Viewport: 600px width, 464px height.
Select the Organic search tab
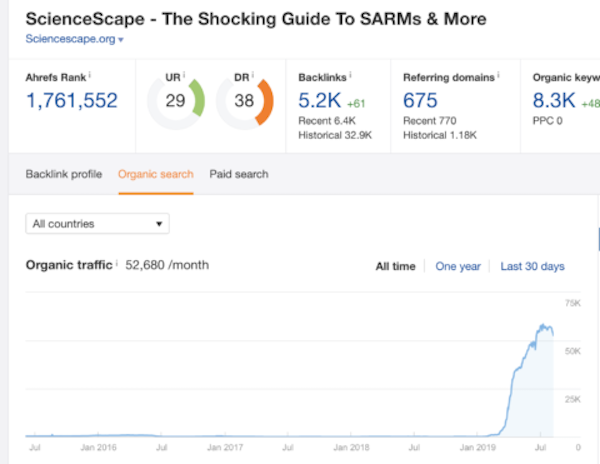156,174
